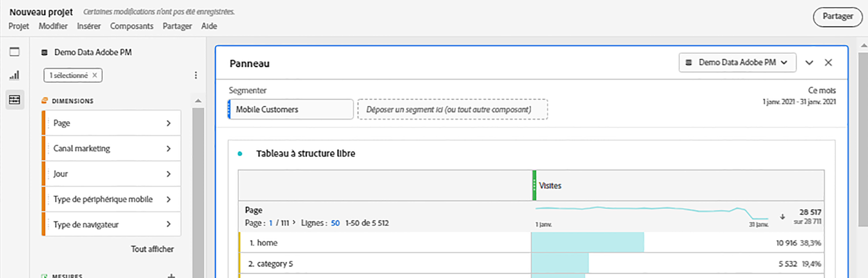868x278 pixels.
Task: Click the Partager button at top right
Action: (x=837, y=16)
